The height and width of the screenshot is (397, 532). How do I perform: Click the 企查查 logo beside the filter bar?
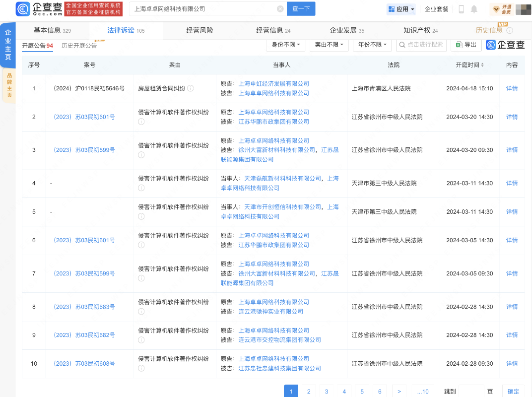point(505,45)
